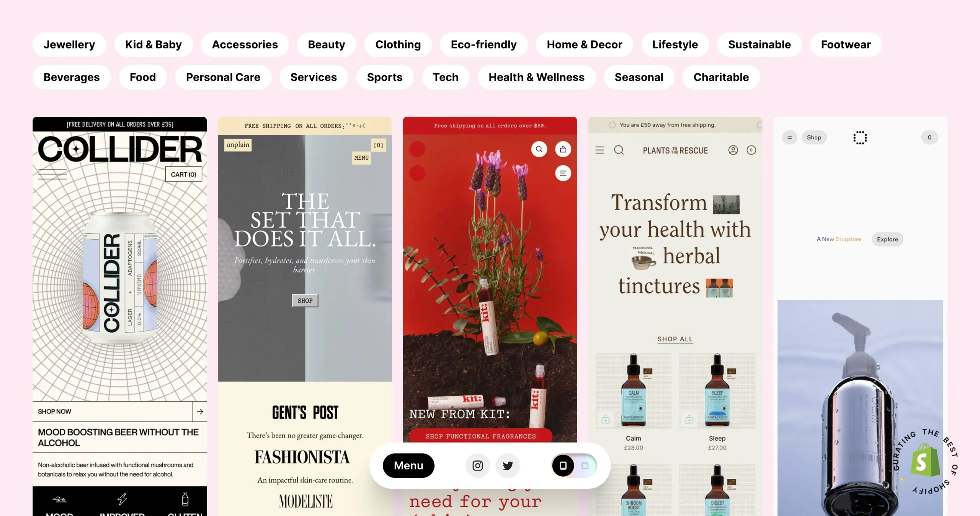980x516 pixels.
Task: Filter by Eco-friendly category
Action: [483, 44]
